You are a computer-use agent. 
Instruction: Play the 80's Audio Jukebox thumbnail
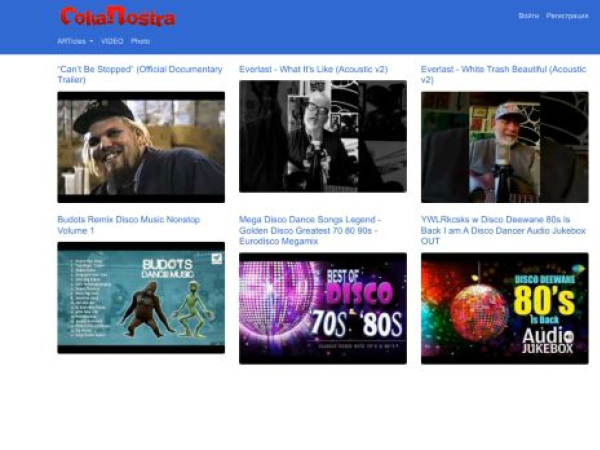click(x=505, y=308)
